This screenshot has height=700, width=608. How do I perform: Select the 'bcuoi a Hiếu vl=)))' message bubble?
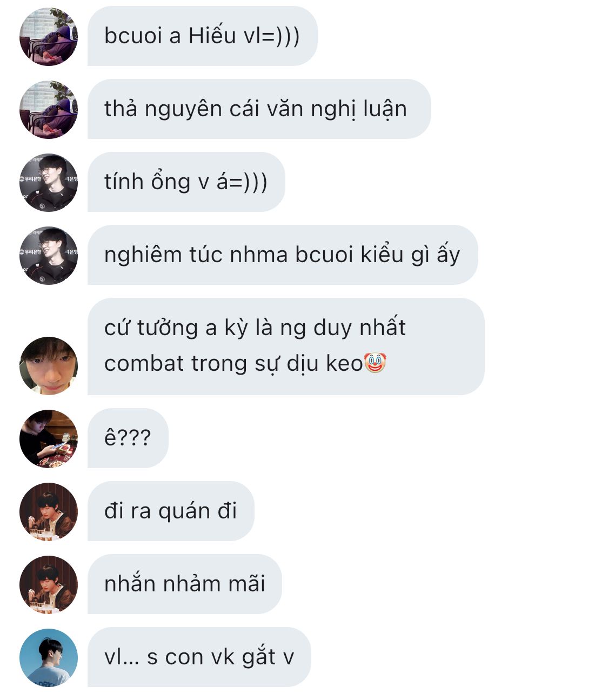[202, 36]
